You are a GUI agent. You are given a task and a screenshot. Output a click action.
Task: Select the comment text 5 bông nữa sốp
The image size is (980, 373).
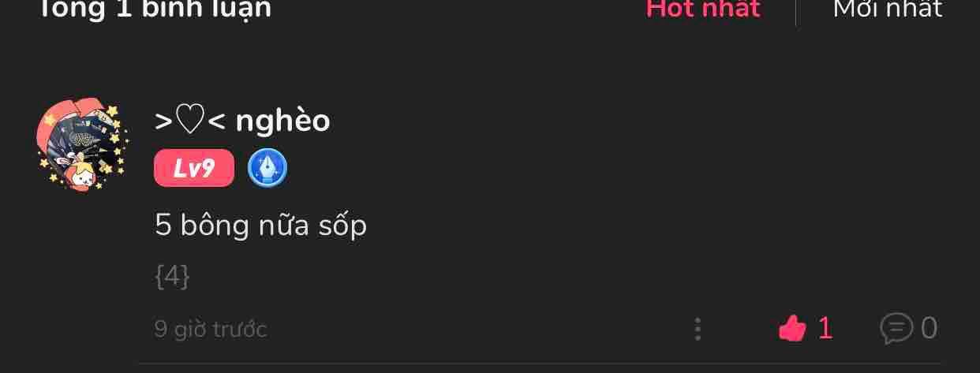(x=261, y=226)
